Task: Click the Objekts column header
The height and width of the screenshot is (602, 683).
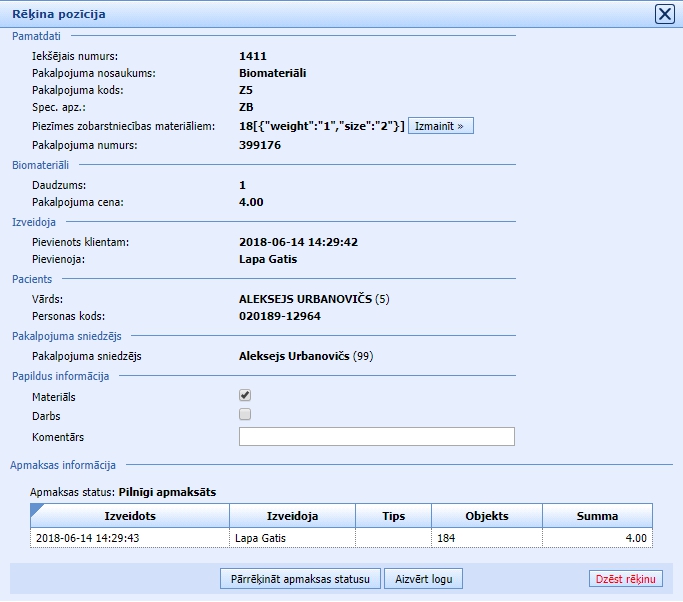Action: 487,516
